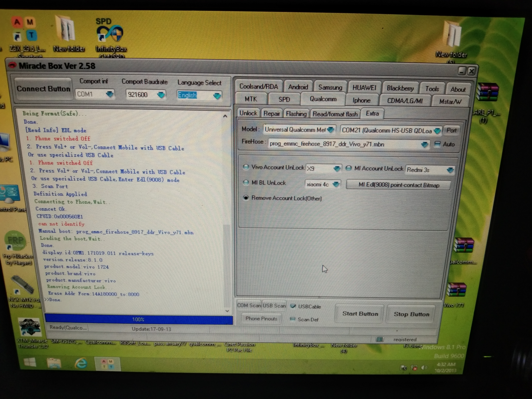Click the Stop Button
This screenshot has width=532, height=399.
click(411, 314)
